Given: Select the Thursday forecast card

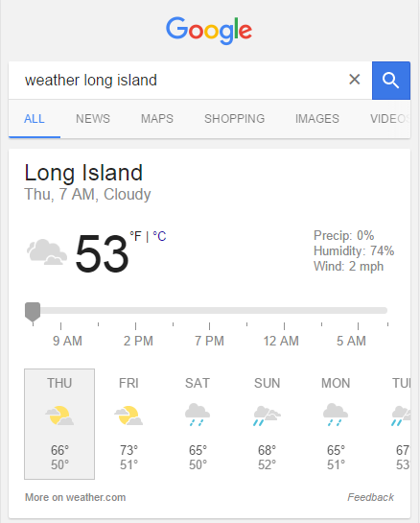Looking at the screenshot, I should click(59, 424).
